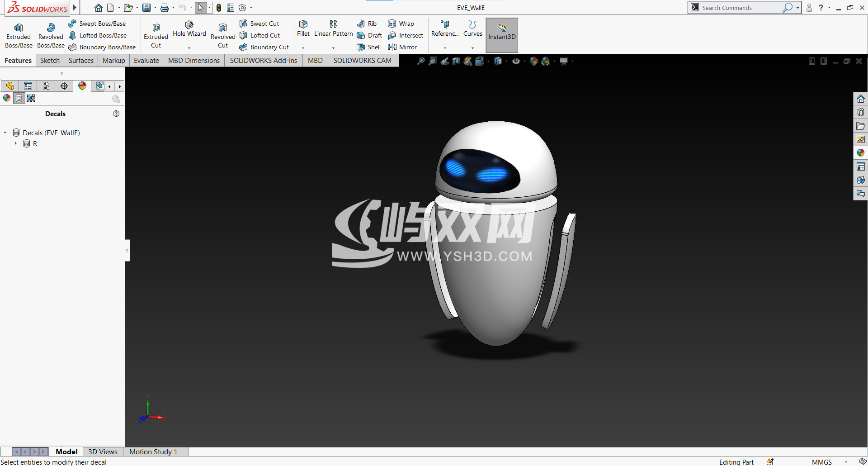Expand the R decal node
This screenshot has width=868, height=466.
16,143
